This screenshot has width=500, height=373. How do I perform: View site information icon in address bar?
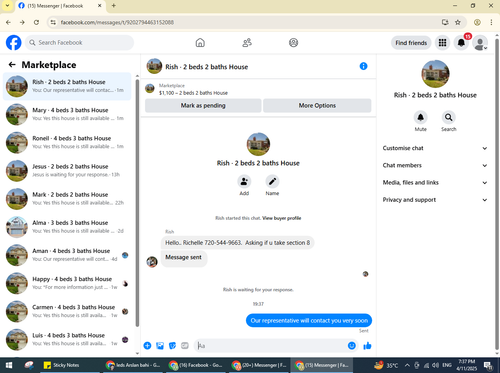click(x=53, y=22)
